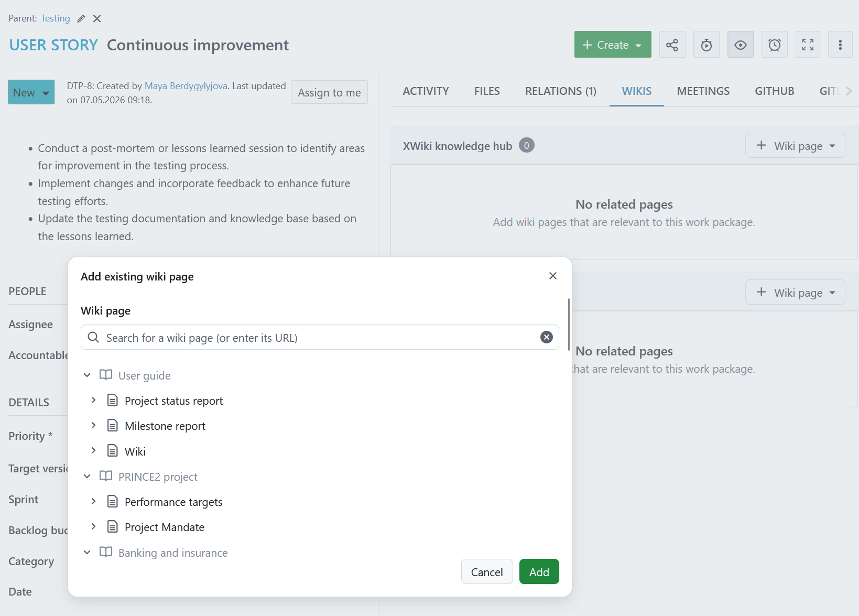Activate fullscreen zen mode icon

click(808, 45)
